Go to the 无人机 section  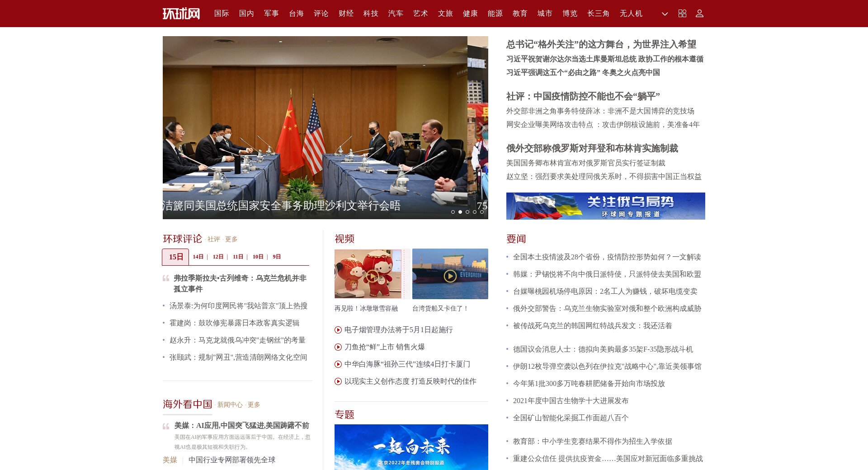pos(631,14)
